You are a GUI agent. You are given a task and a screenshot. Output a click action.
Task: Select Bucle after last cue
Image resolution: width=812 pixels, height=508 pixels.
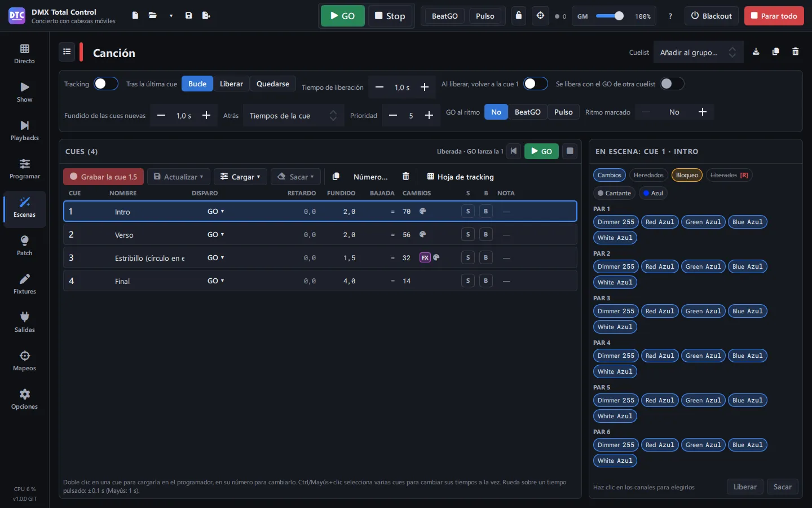pos(197,84)
